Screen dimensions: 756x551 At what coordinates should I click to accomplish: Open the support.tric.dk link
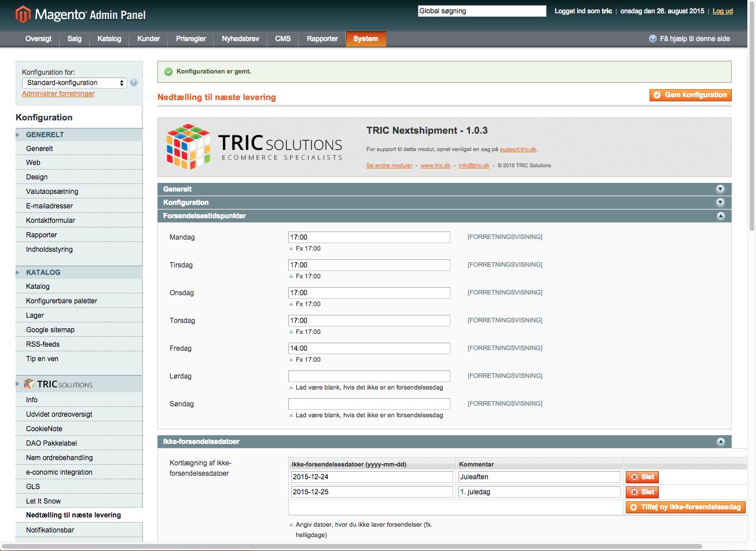518,149
